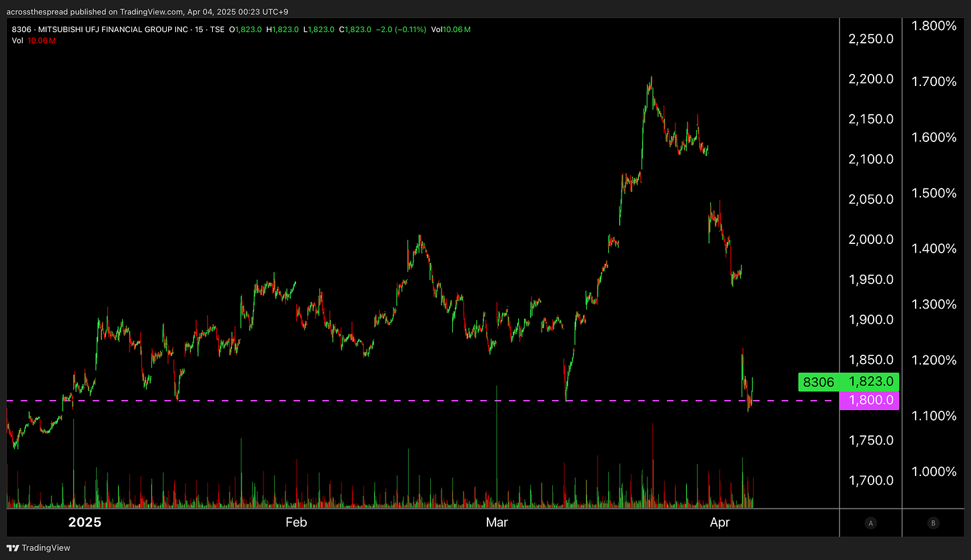Click the 2,150.0 price axis label

[871, 119]
